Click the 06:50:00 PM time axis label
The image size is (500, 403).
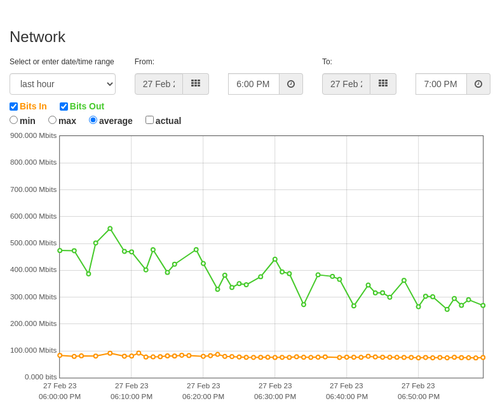[418, 397]
